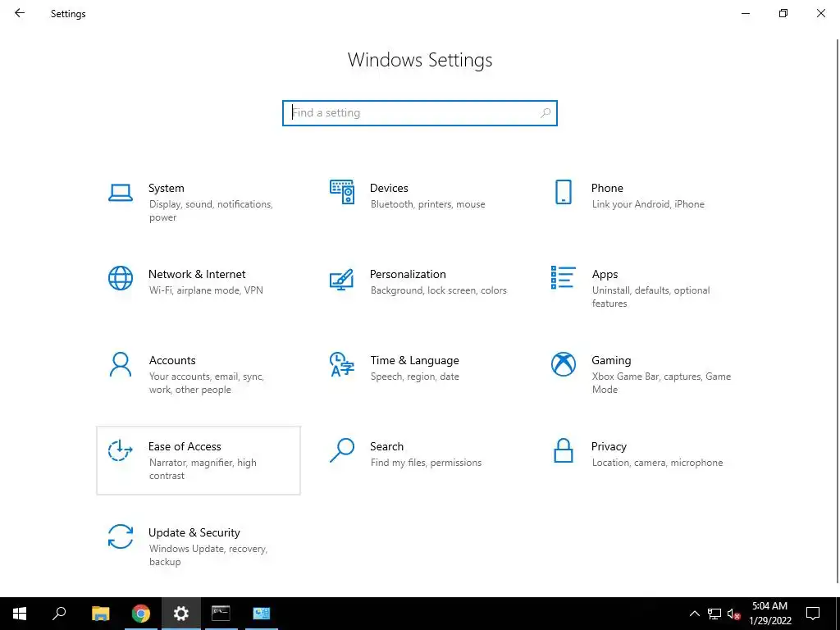The image size is (840, 630).
Task: Click "Speech, region, date" description
Action: tap(414, 377)
